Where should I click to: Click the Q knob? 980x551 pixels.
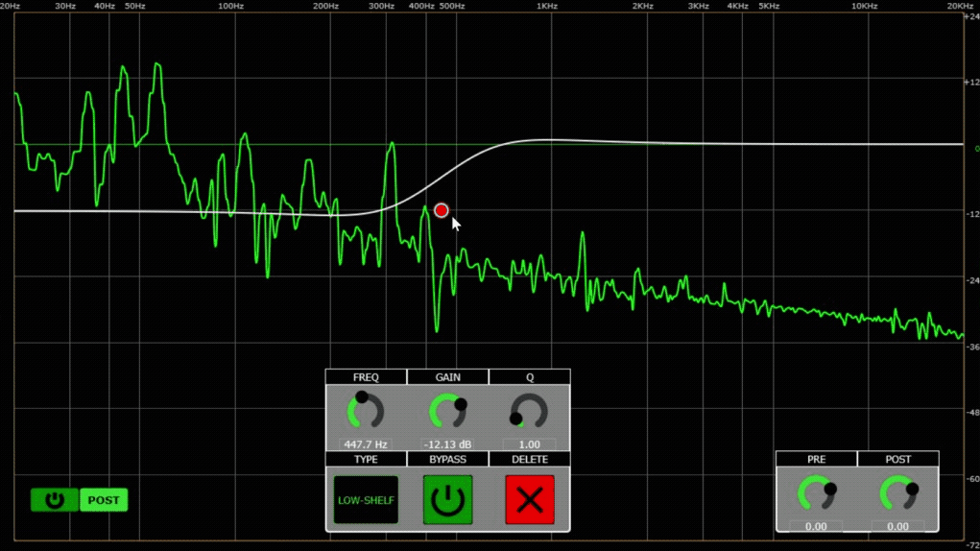pyautogui.click(x=529, y=412)
